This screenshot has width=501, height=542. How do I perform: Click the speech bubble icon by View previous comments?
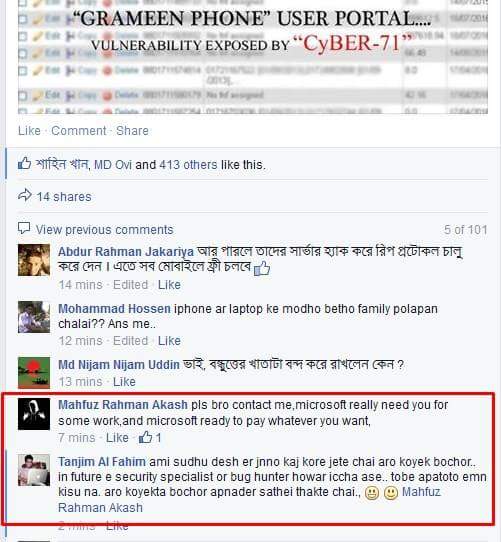point(24,228)
